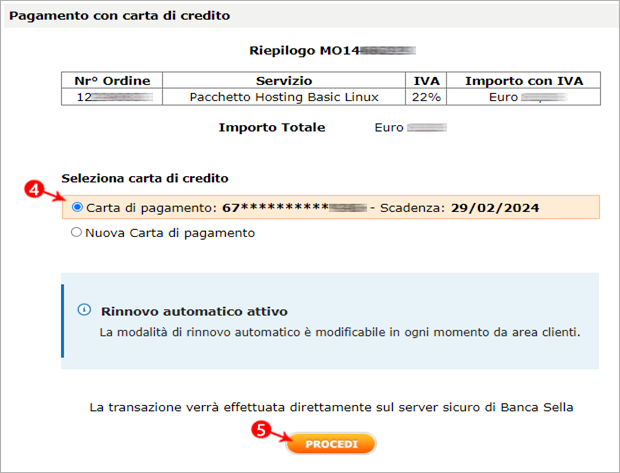Click the IVA column header
620x473 pixels.
[x=426, y=81]
